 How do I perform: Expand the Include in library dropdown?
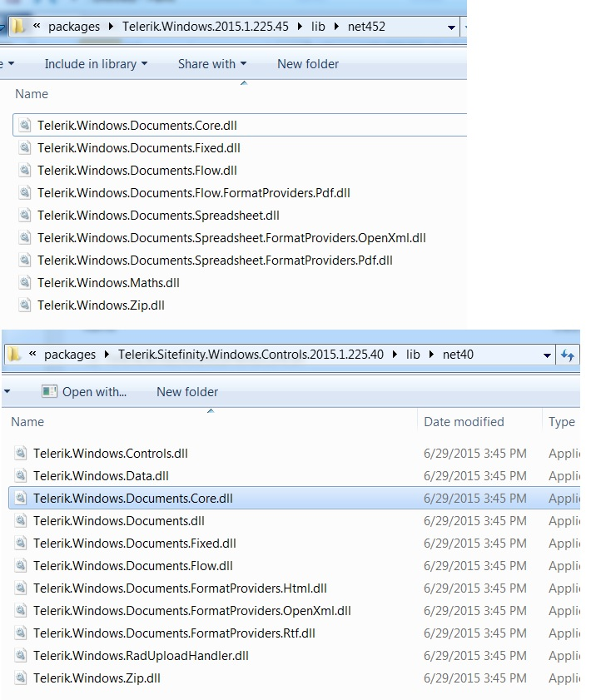95,64
